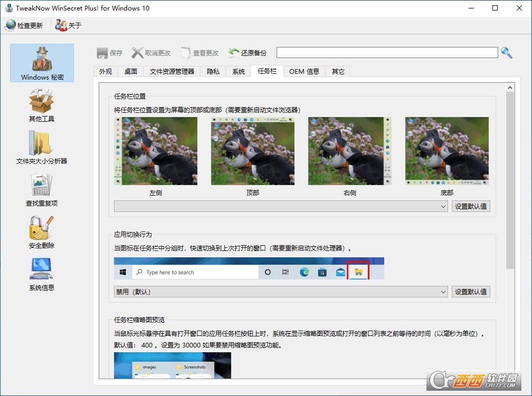532x396 pixels.
Task: Click the 检查更新 globe icon
Action: [11, 25]
